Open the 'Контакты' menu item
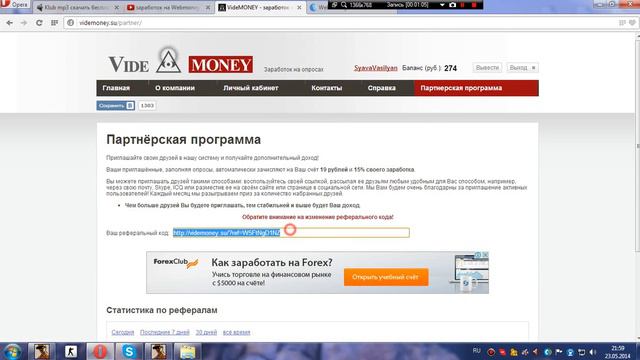The height and width of the screenshot is (360, 640). coord(327,88)
